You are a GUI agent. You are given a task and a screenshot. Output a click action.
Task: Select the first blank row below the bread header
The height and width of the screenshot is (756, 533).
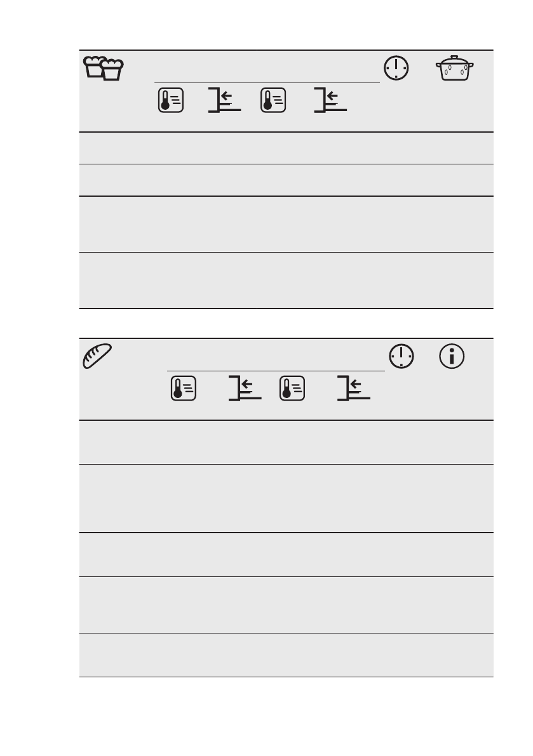286,442
